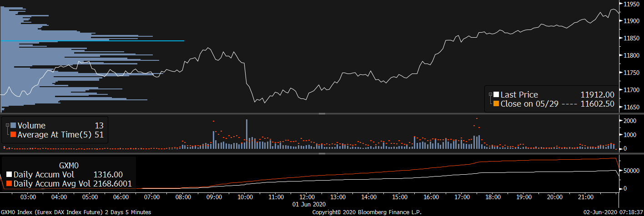Screen dimensions: 644x216
Task: Select the Average At Time(5) legend label
Action: tap(55, 134)
